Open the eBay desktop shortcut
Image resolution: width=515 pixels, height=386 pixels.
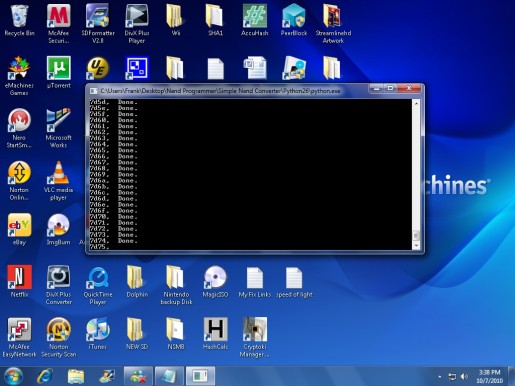tap(19, 229)
